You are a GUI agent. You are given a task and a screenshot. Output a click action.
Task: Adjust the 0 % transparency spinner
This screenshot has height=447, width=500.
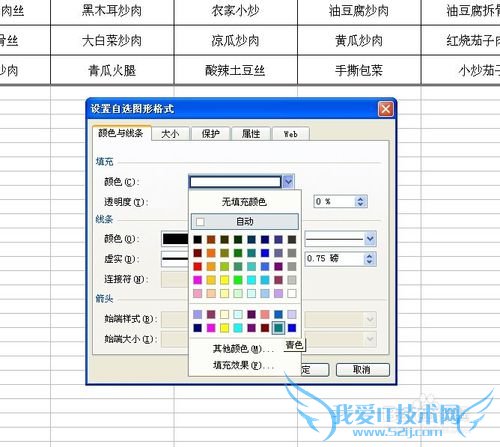pos(360,202)
